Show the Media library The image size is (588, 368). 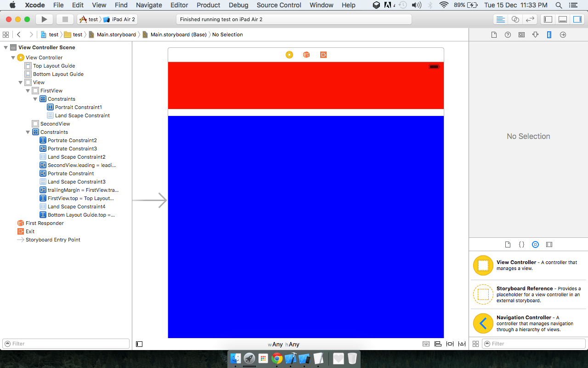click(549, 245)
